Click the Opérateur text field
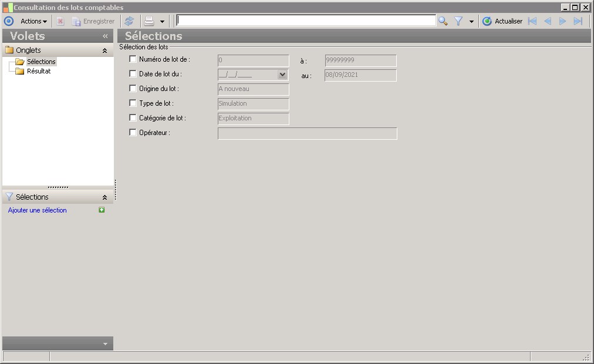Image resolution: width=594 pixels, height=364 pixels. pyautogui.click(x=307, y=133)
